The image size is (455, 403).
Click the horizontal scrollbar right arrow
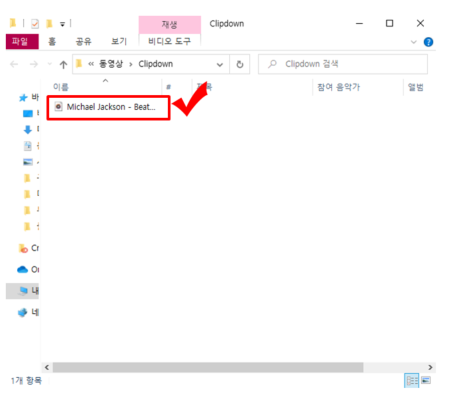pos(430,367)
